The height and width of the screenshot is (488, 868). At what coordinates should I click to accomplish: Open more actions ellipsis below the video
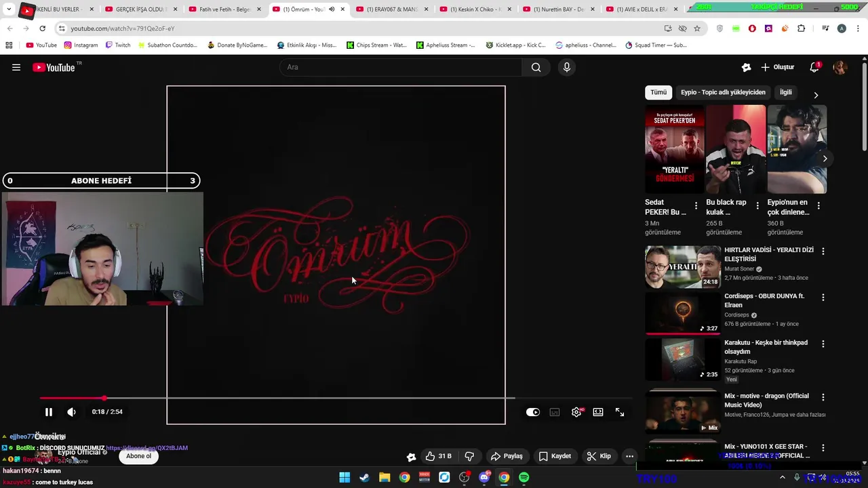click(x=629, y=456)
